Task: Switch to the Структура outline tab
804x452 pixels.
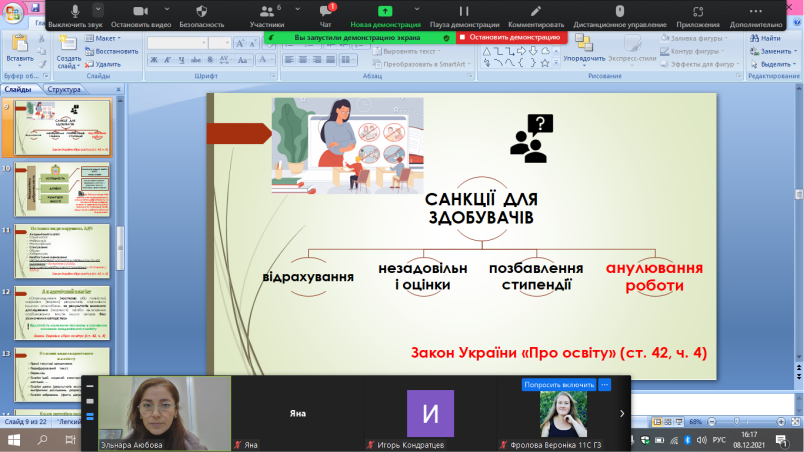Action: [x=64, y=89]
